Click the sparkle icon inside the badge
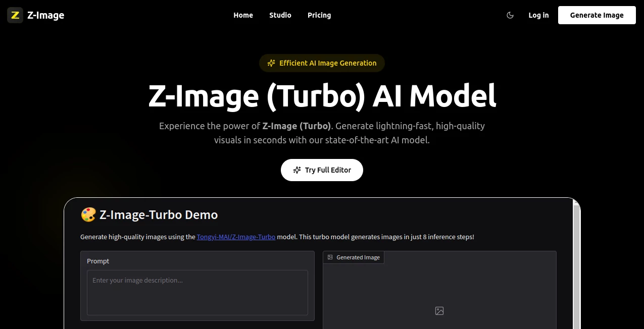This screenshot has height=329, width=644. click(x=271, y=63)
